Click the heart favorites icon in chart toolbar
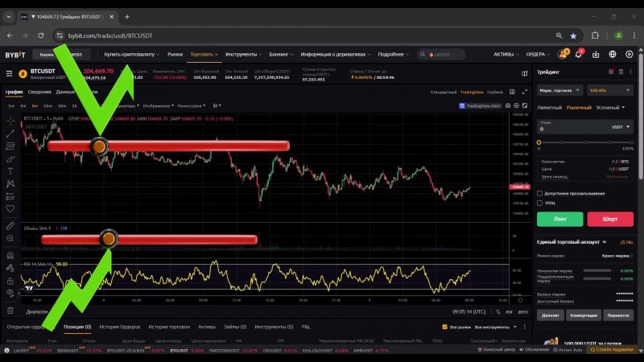 [x=10, y=209]
